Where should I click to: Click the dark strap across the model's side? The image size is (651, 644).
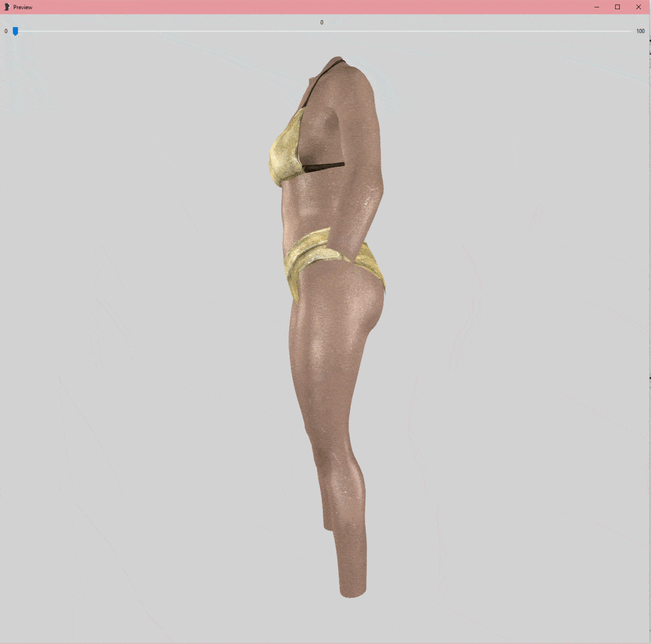point(324,167)
